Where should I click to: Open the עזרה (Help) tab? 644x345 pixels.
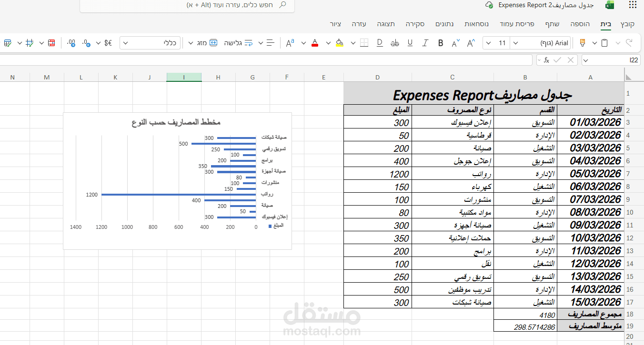click(x=359, y=24)
